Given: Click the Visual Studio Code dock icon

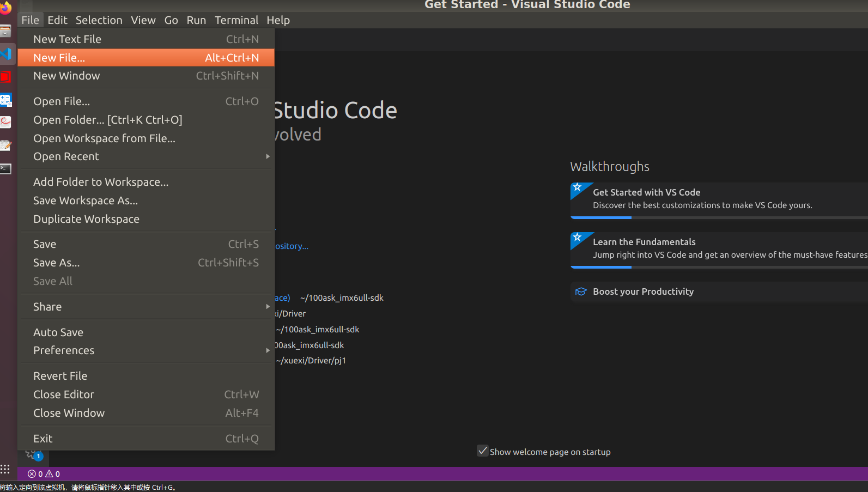Looking at the screenshot, I should pyautogui.click(x=5, y=54).
